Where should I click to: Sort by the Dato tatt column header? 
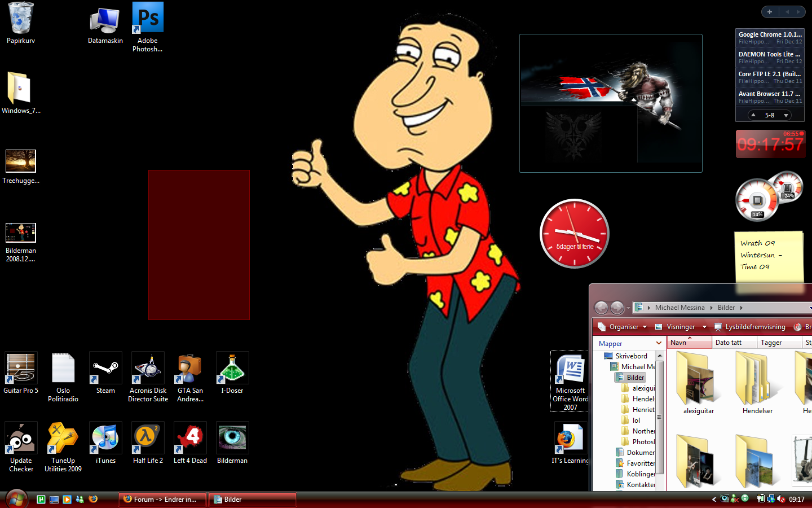734,343
